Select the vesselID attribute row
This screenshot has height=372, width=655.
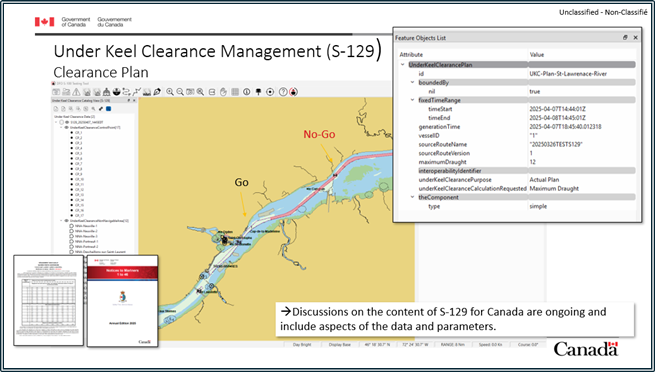[518, 135]
